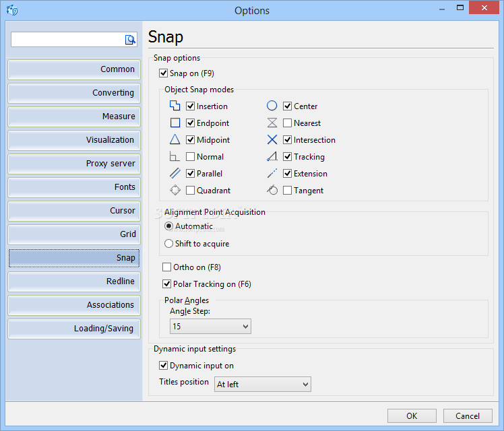Click the Endpoint square icon
This screenshot has width=504, height=431.
coord(175,123)
